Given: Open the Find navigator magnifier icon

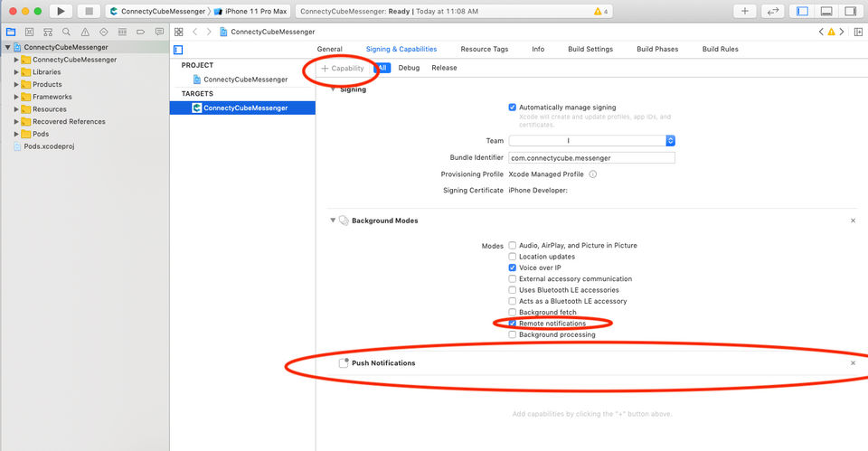Looking at the screenshot, I should (66, 33).
